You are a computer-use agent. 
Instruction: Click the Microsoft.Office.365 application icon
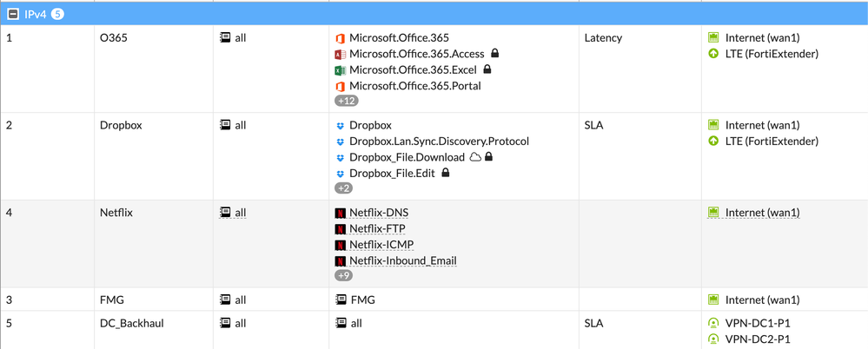[341, 38]
